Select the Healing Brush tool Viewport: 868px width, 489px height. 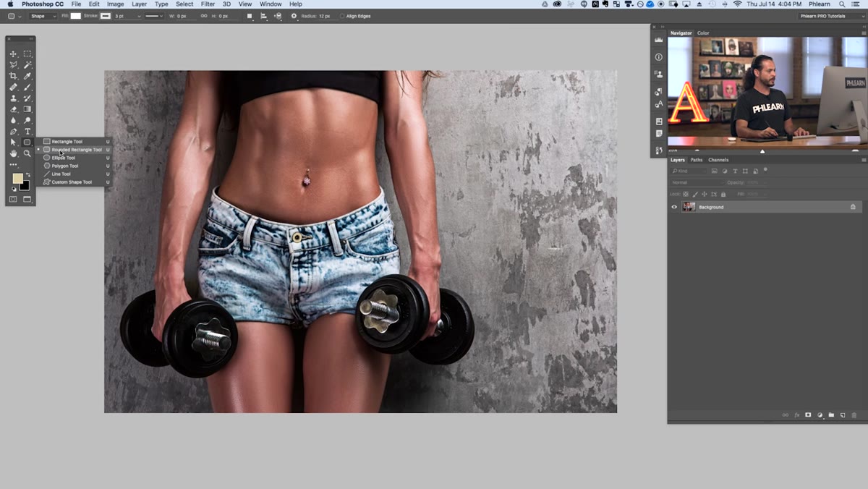(13, 88)
